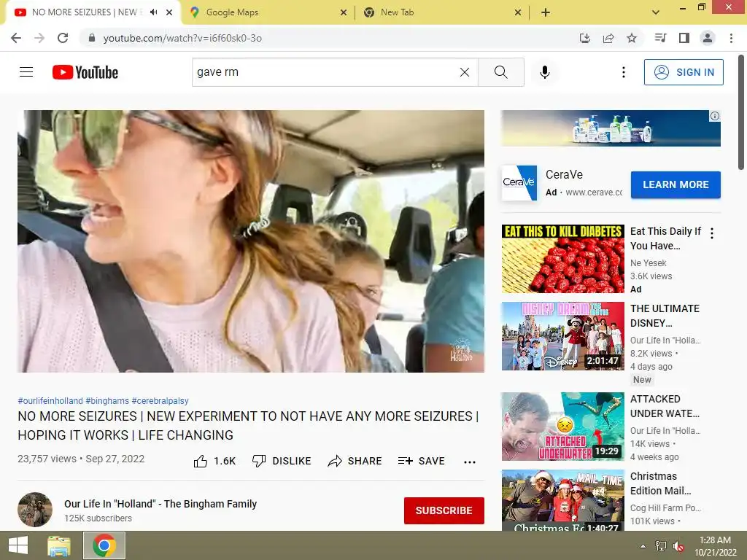Viewport: 747px width, 560px height.
Task: Toggle the Chrome side panel icon
Action: 684,38
